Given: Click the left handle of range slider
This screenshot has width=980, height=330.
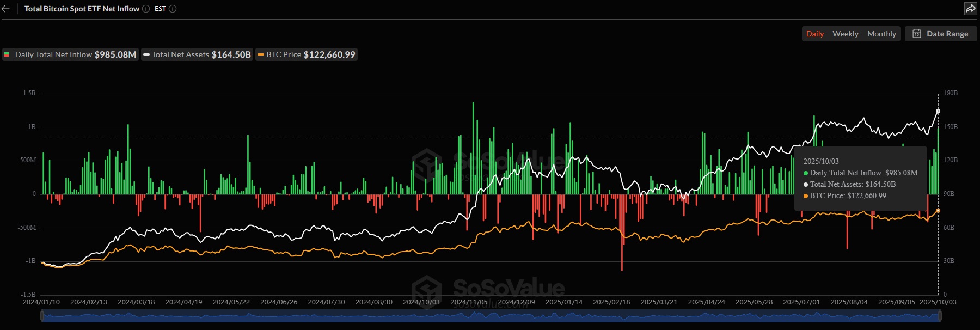Looking at the screenshot, I should tap(42, 316).
